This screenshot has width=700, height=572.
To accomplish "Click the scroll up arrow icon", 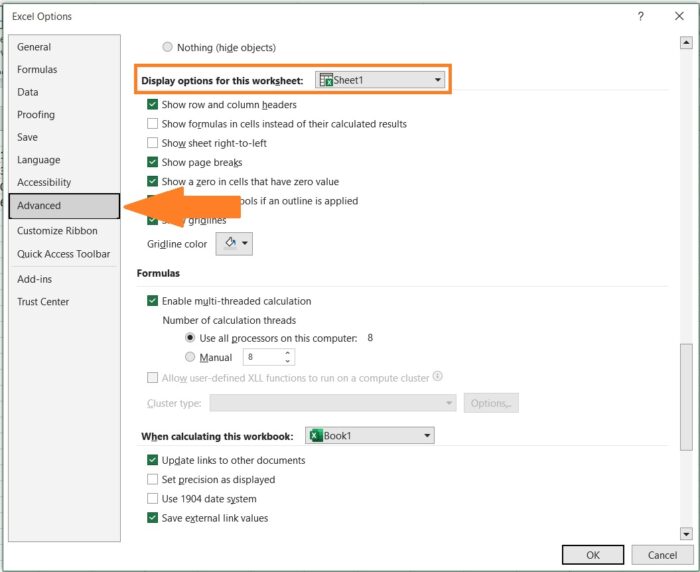I will (686, 43).
